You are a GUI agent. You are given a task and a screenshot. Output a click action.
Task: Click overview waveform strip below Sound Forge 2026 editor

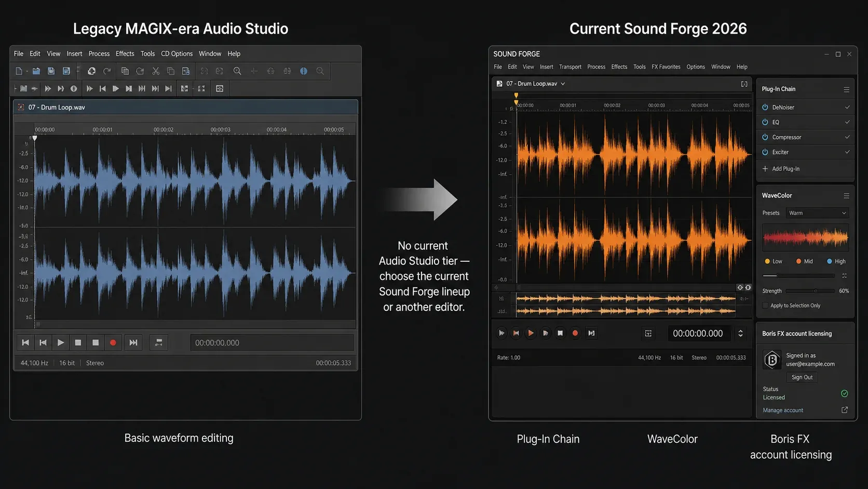pyautogui.click(x=626, y=305)
